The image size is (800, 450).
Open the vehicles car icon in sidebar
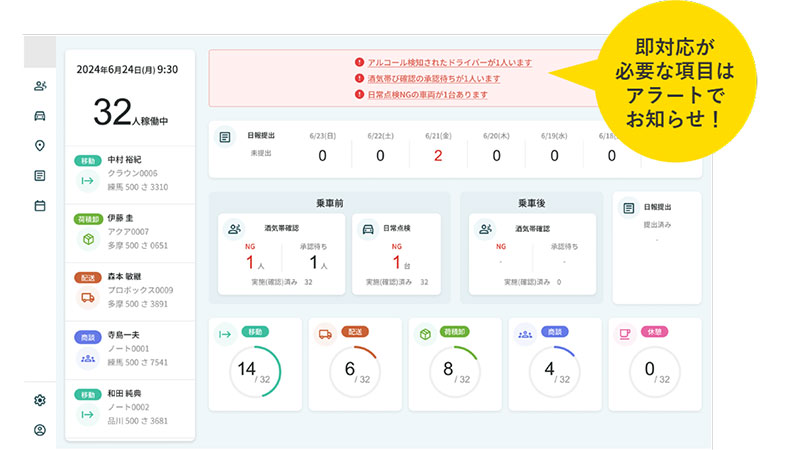coord(40,116)
